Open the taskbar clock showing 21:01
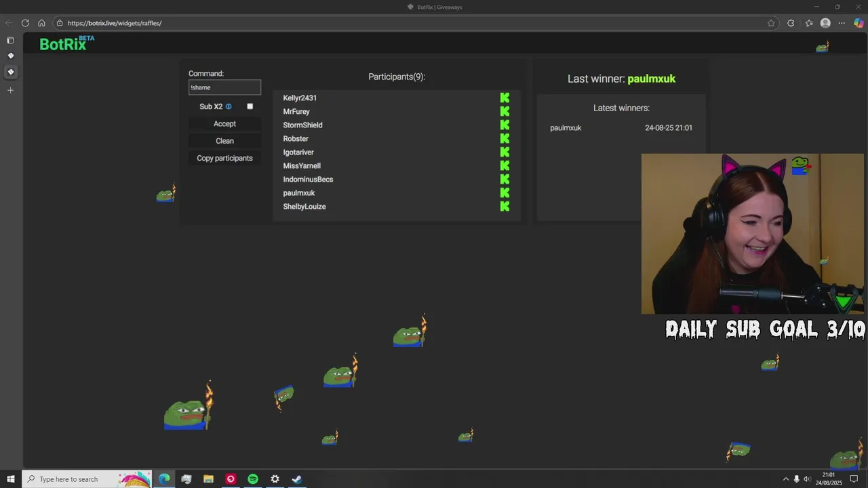This screenshot has height=488, width=868. tap(829, 479)
